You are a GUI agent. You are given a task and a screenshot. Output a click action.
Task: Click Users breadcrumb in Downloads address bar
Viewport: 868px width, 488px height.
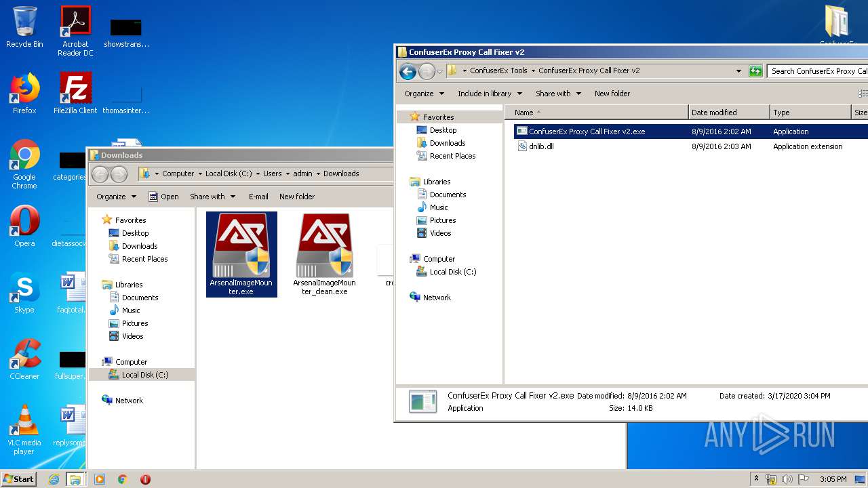272,174
